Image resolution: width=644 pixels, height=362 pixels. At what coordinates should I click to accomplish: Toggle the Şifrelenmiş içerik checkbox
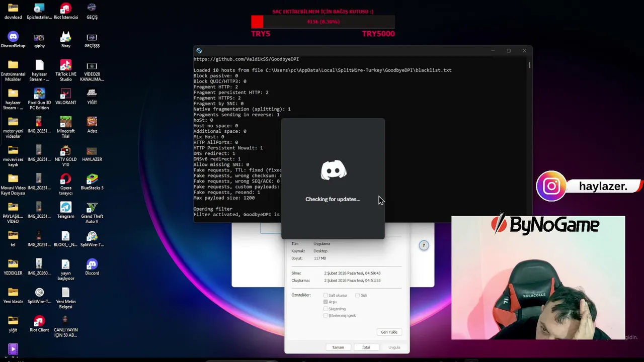(326, 315)
